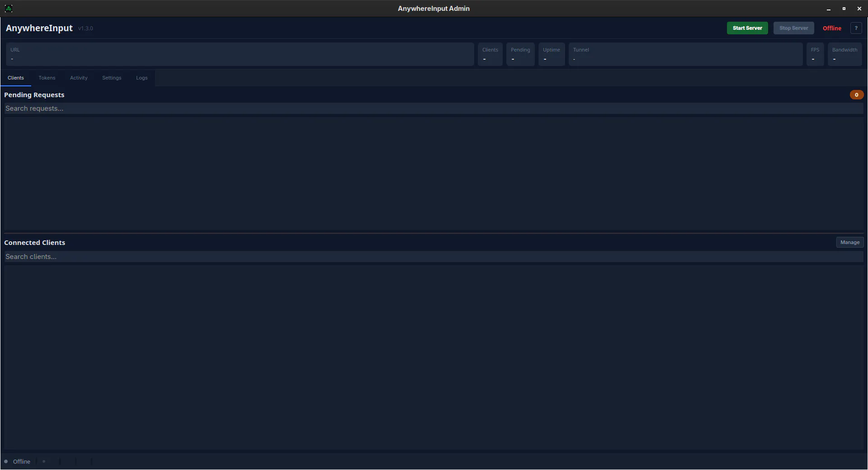Open the Settings tab
This screenshot has width=868, height=470.
click(112, 78)
